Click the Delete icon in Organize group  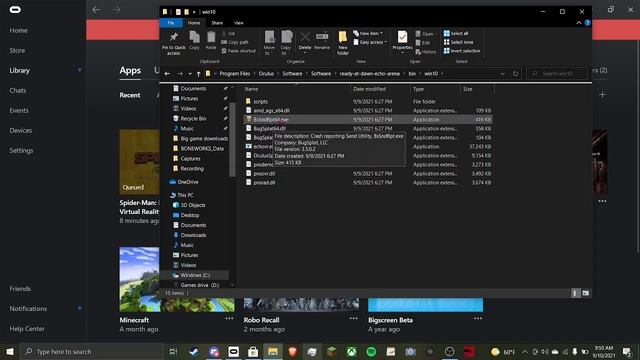304,41
